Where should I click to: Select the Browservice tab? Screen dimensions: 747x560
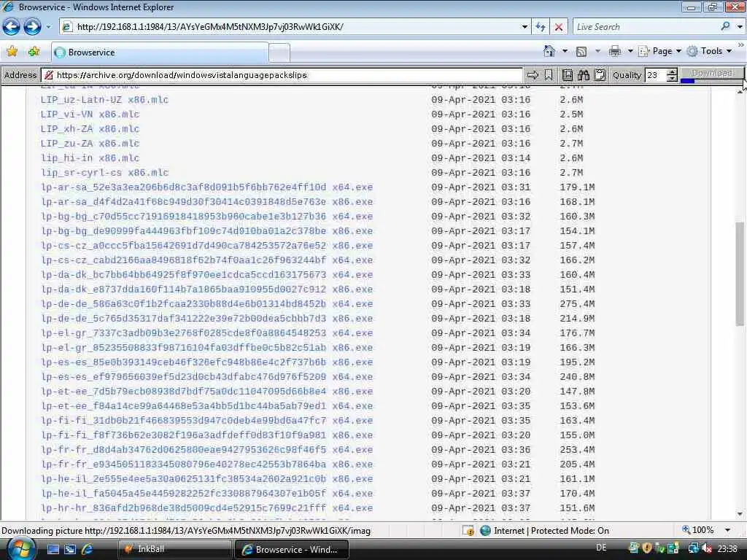click(x=160, y=52)
